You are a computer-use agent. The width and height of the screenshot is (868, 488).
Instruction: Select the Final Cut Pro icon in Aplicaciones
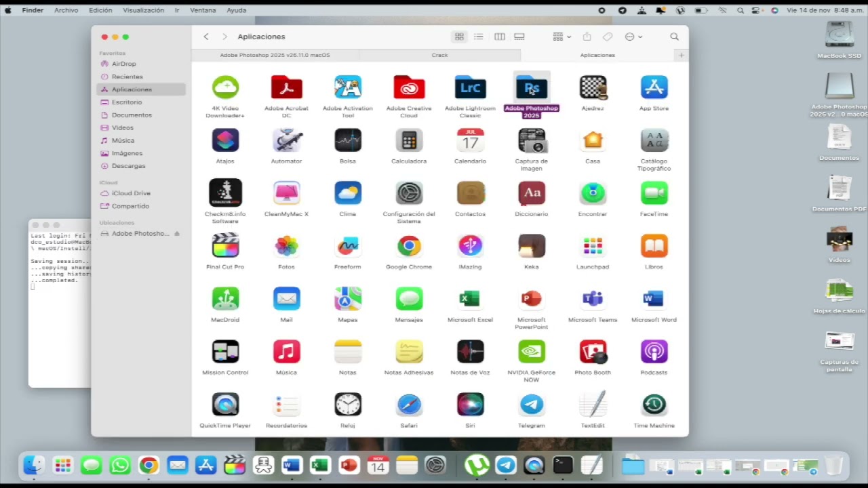225,246
